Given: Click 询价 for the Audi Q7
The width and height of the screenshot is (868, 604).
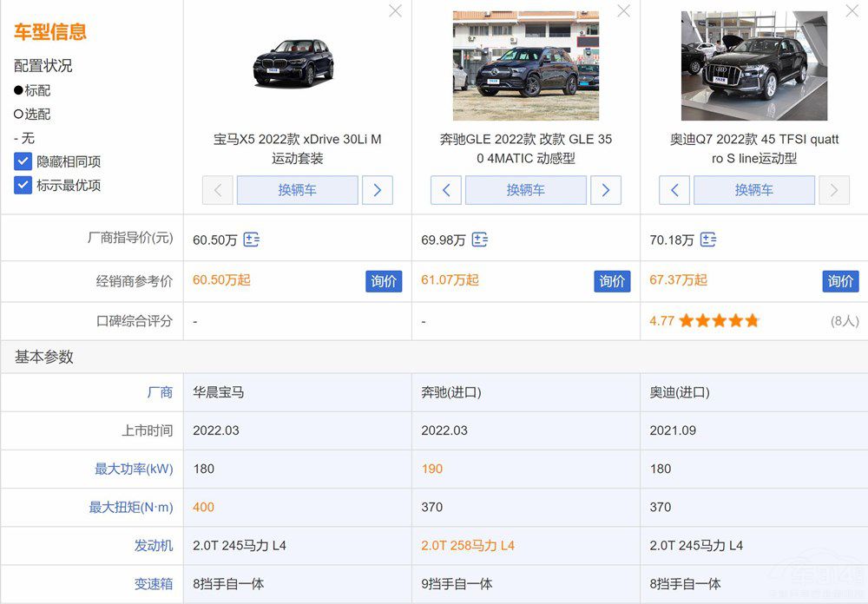Looking at the screenshot, I should pyautogui.click(x=840, y=281).
